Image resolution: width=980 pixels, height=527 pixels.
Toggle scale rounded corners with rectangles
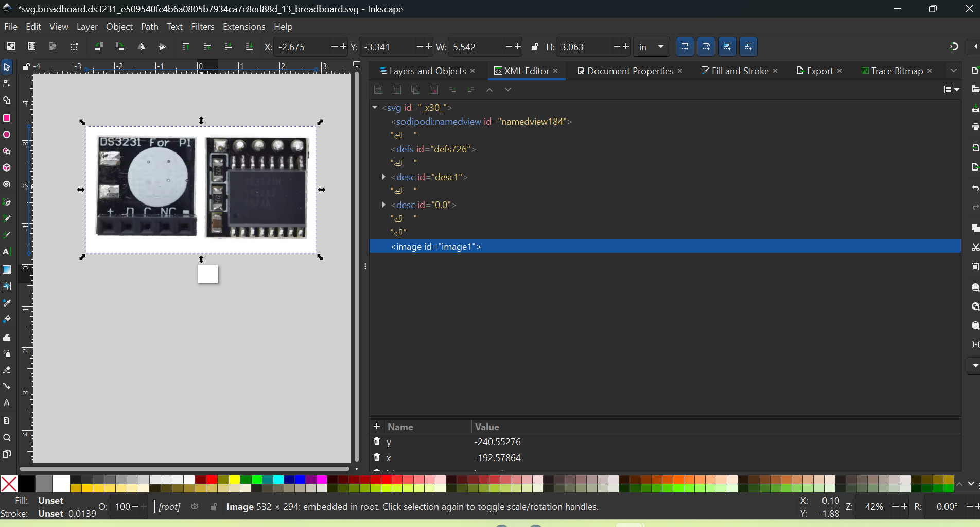click(x=706, y=47)
